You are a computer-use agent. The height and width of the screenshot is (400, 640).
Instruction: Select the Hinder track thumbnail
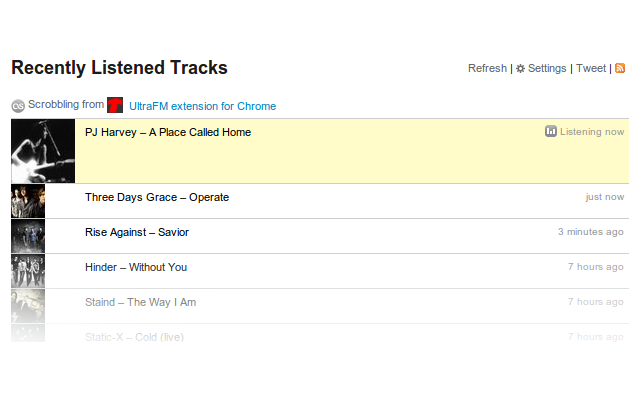coord(28,271)
